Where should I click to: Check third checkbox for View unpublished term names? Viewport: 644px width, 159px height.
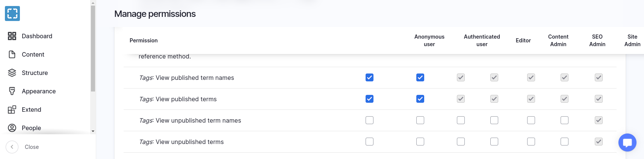(x=461, y=120)
